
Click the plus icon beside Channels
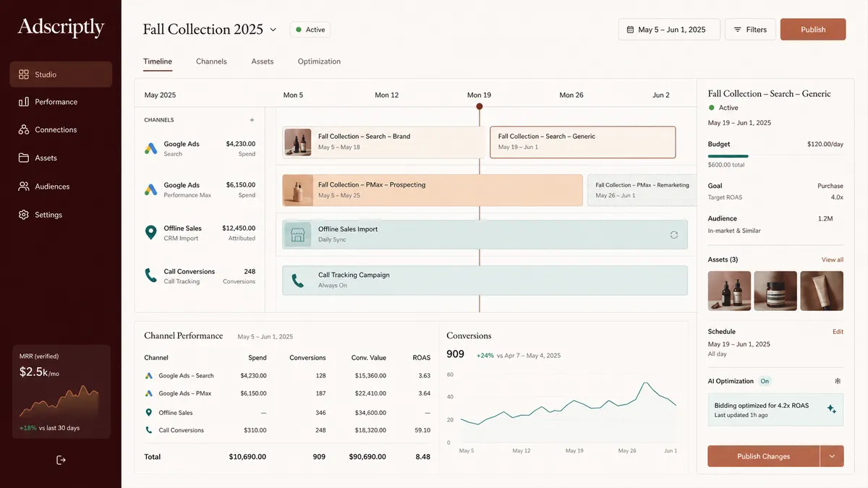[x=252, y=120]
